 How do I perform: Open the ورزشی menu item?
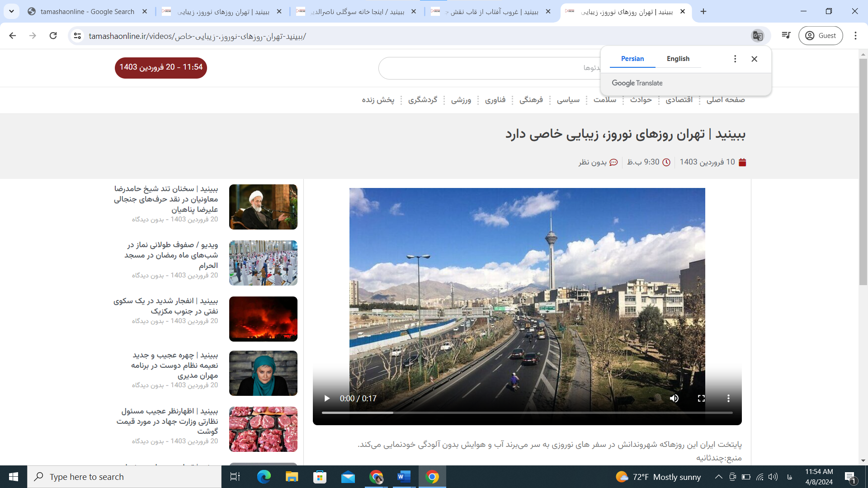coord(461,100)
